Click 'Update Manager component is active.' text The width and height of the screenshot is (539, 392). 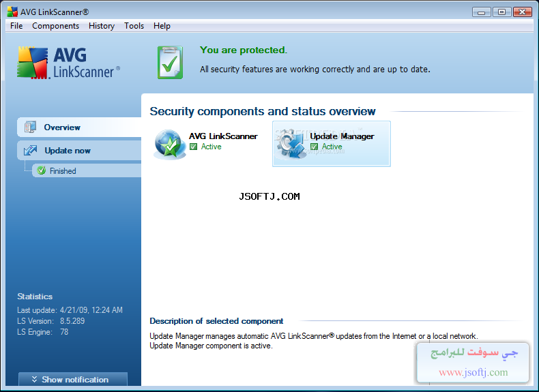[211, 346]
